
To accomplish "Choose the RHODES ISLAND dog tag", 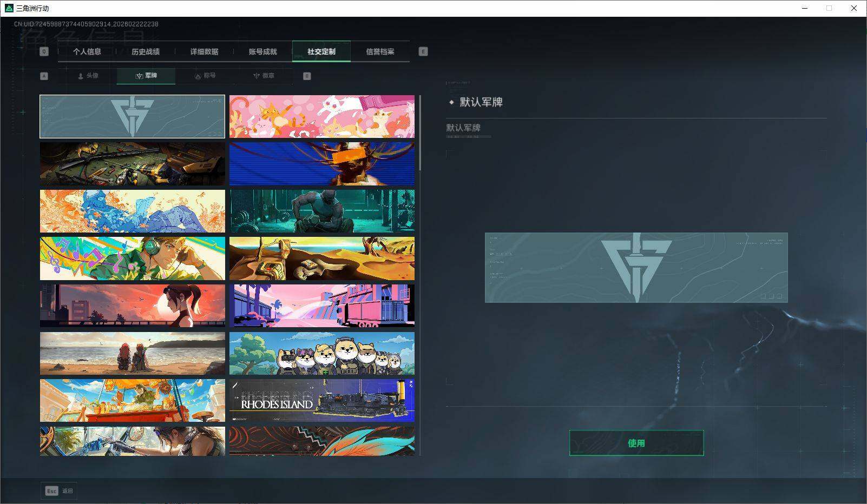I will (322, 400).
